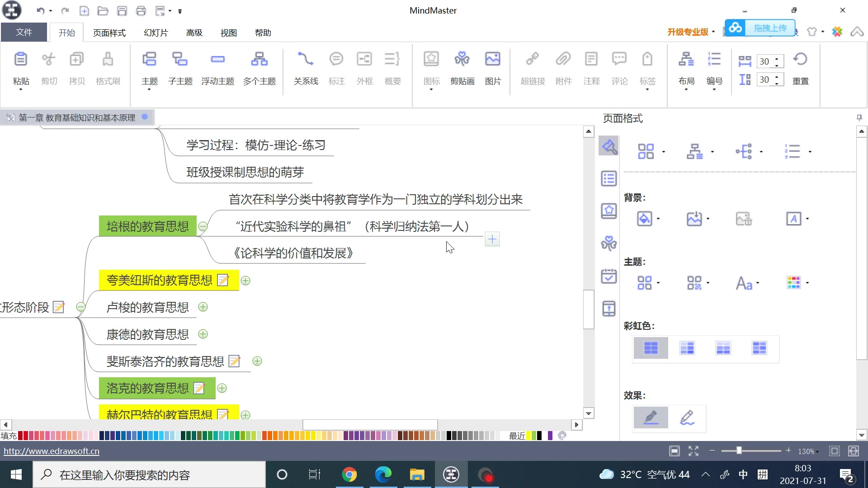Select the 培根的教育思想 topic
This screenshot has width=868, height=488.
147,226
